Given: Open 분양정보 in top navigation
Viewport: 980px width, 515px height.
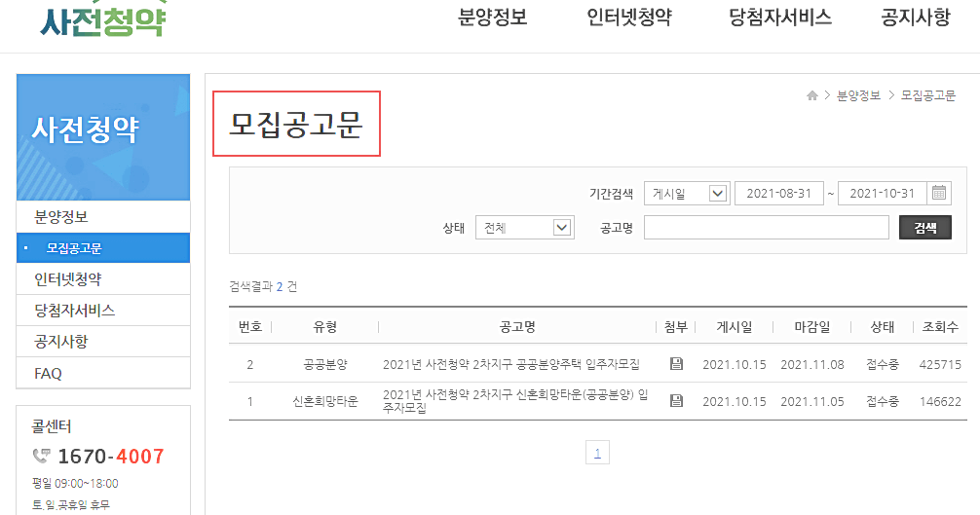Looking at the screenshot, I should 493,17.
